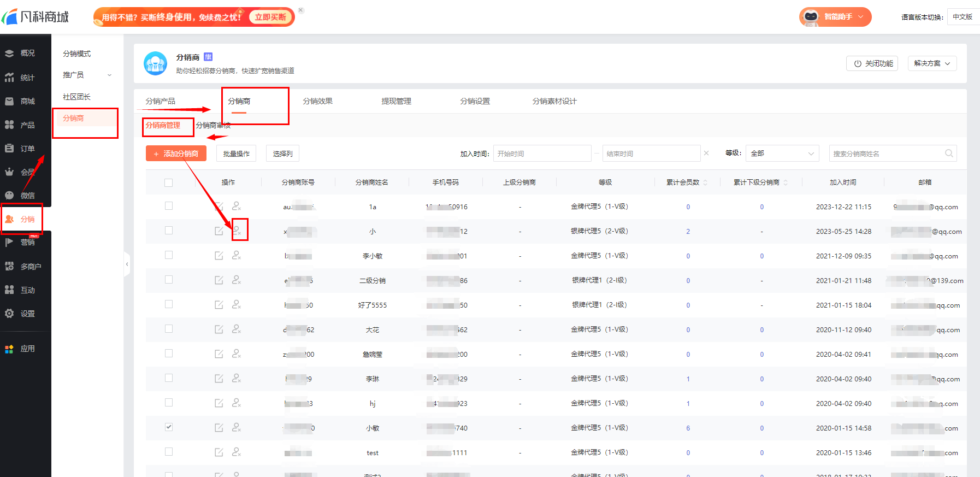This screenshot has width=980, height=477.
Task: Click the 添加分销商 button
Action: pyautogui.click(x=176, y=154)
